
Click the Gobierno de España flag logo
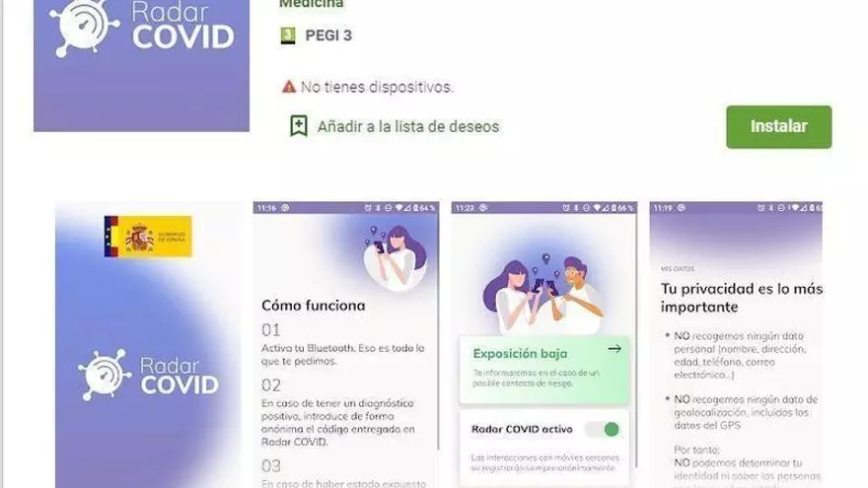tap(148, 237)
